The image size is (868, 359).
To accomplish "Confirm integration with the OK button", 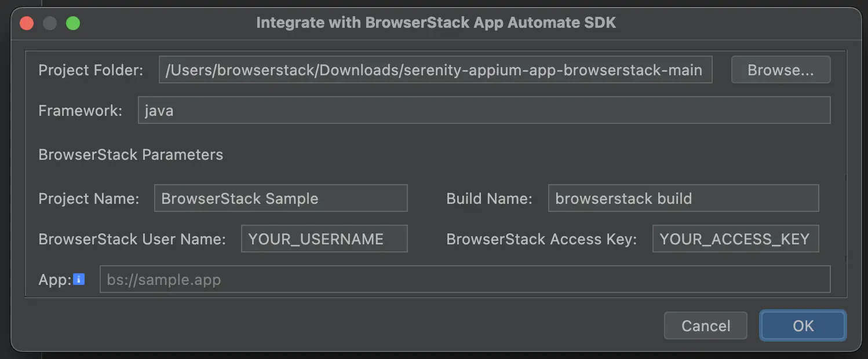I will [x=803, y=326].
